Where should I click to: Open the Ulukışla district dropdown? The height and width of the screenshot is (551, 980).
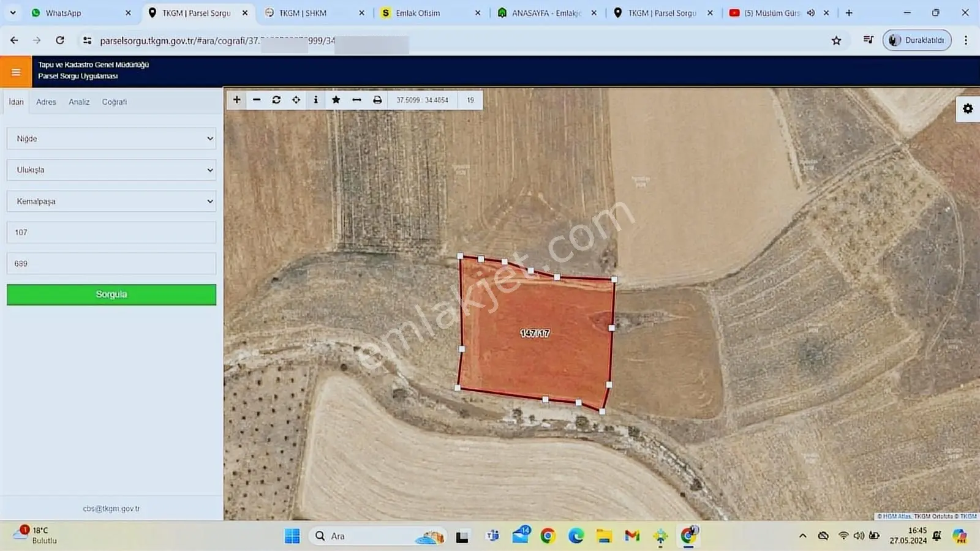pos(111,170)
